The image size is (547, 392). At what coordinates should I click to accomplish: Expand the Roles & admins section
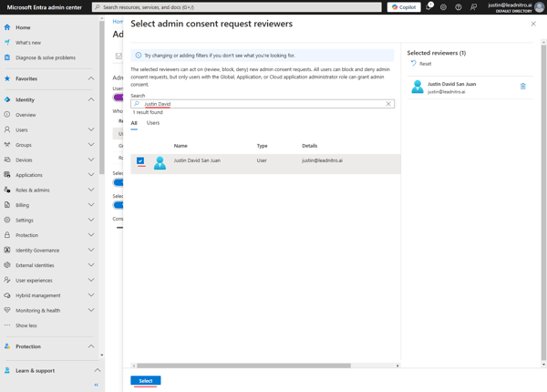[91, 190]
